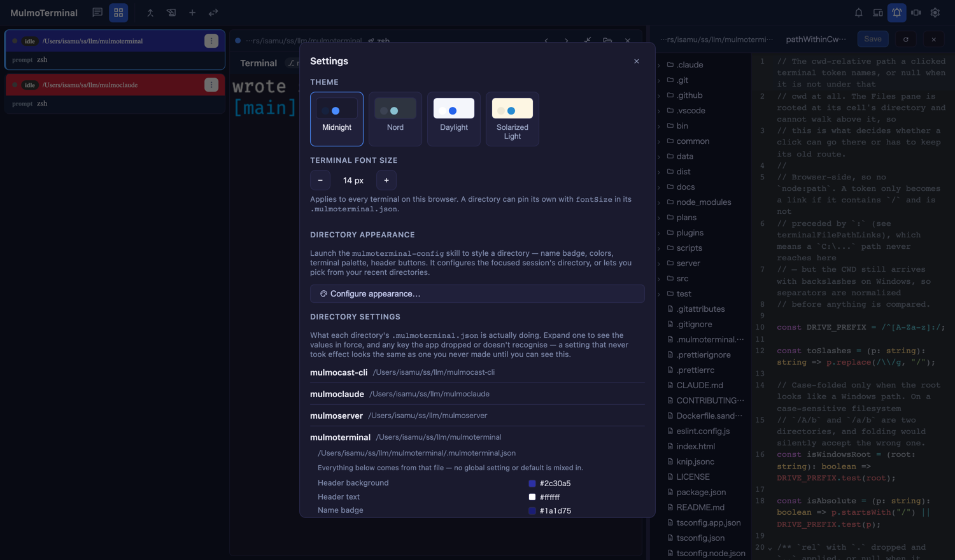
Task: Open kebab menu on mulmoterminal session card
Action: tap(211, 41)
